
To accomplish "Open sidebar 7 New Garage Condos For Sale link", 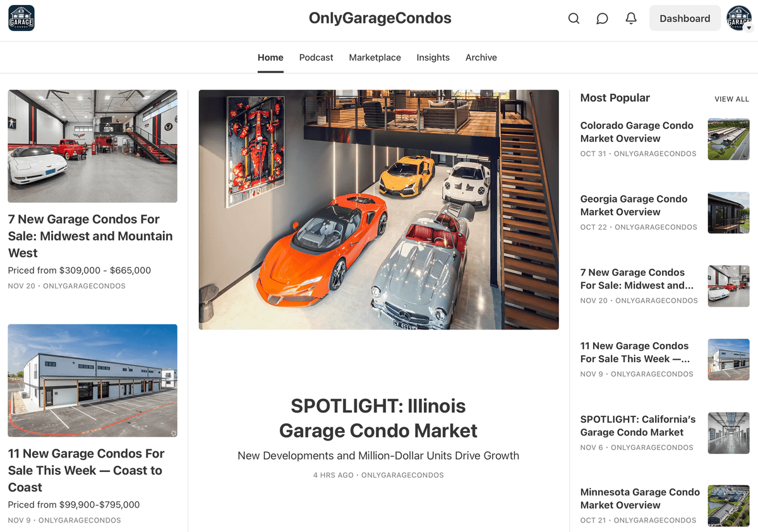I will click(x=637, y=279).
